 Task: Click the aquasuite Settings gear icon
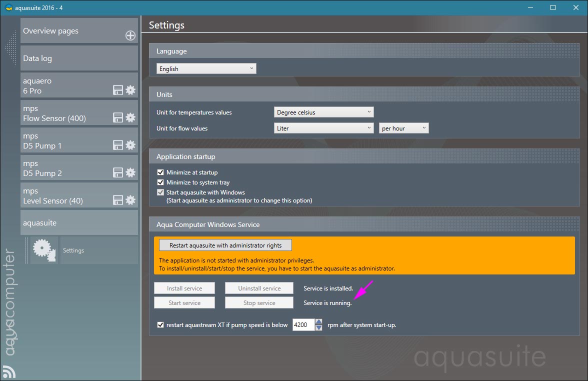click(44, 250)
